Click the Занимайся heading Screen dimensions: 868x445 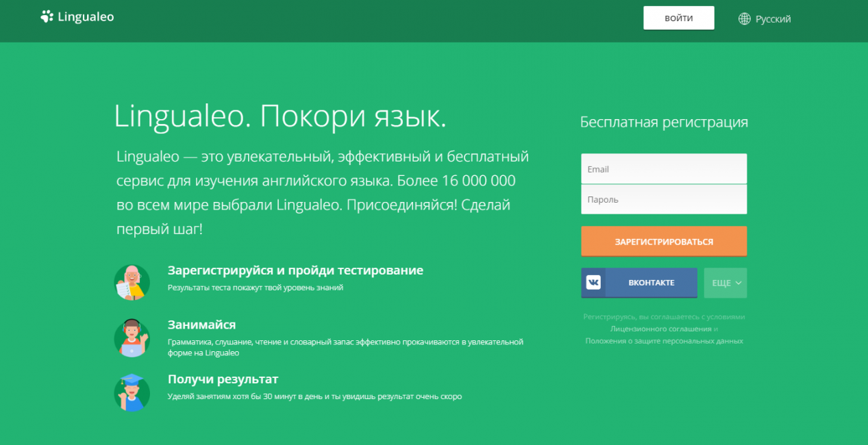click(201, 325)
